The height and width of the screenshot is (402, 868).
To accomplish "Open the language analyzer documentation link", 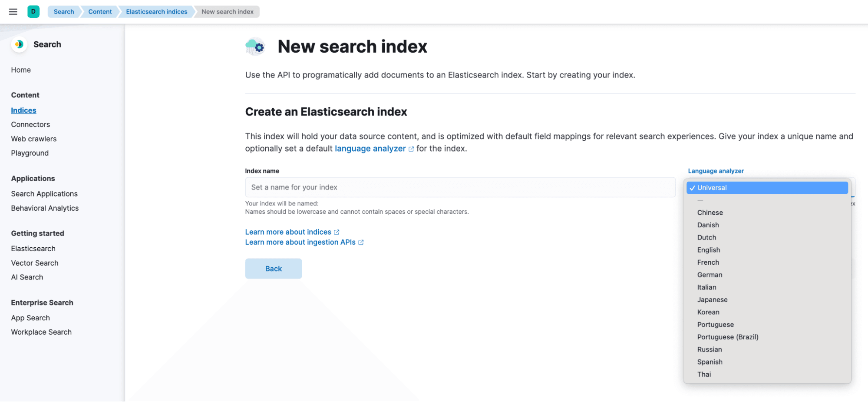I will pyautogui.click(x=370, y=149).
